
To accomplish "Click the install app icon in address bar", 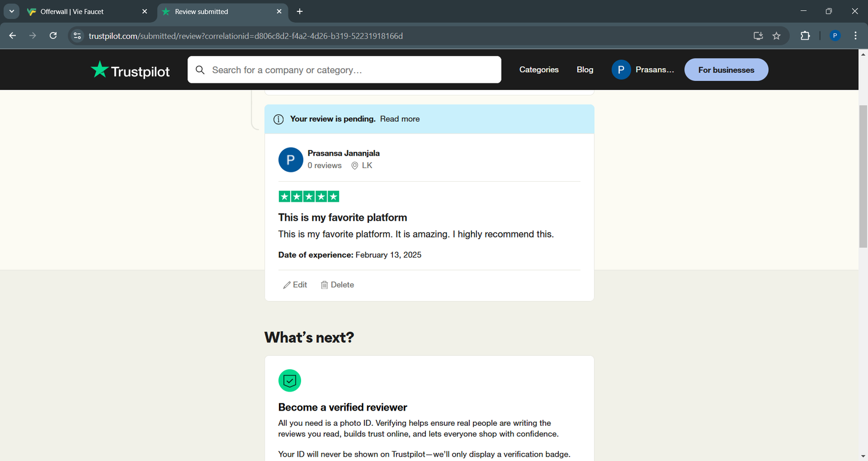I will pos(758,36).
